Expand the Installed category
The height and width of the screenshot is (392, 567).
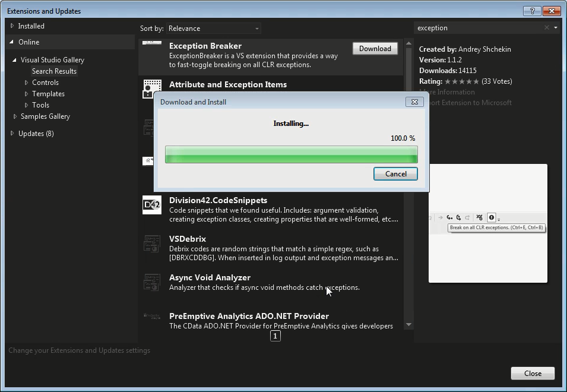12,26
